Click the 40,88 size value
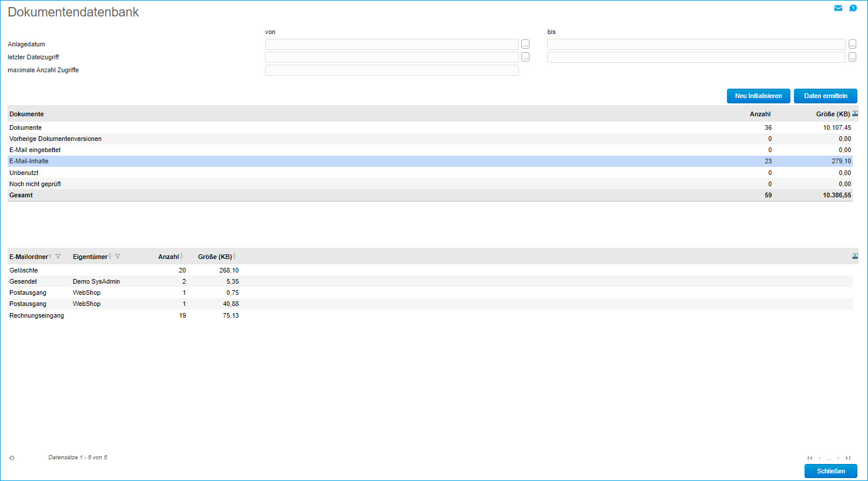Screen dimensions: 868x481 click(x=231, y=304)
